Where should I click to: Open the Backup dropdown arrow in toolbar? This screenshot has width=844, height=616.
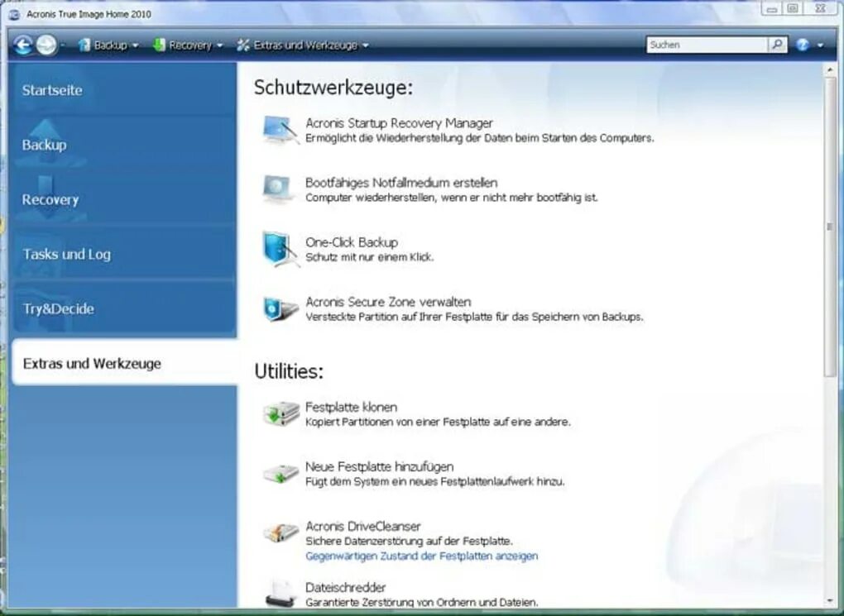point(135,45)
